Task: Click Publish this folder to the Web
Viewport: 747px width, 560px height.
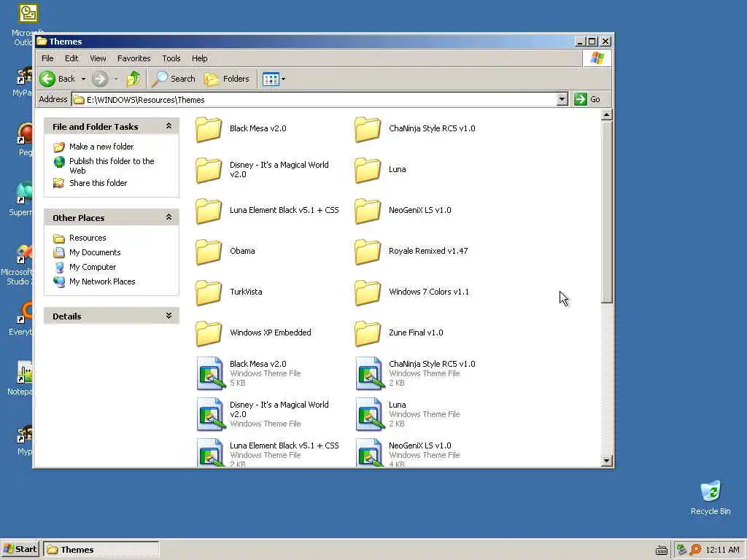Action: (x=112, y=166)
